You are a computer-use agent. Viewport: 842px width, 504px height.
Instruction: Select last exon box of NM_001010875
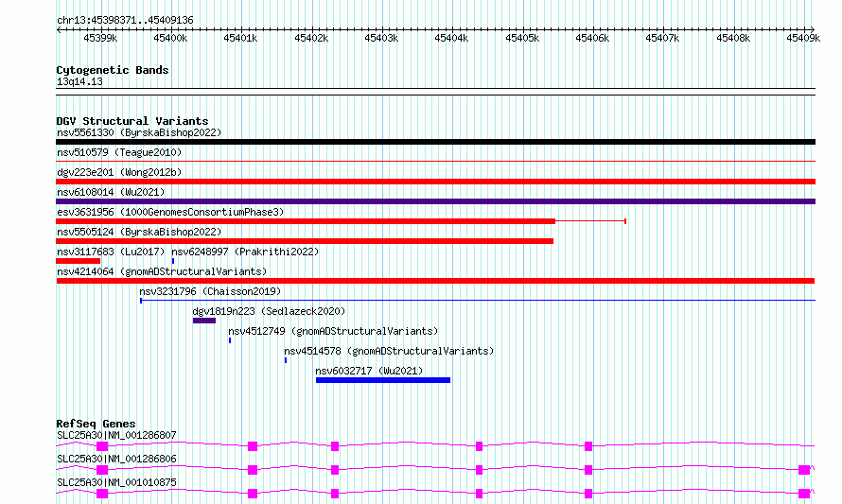click(804, 494)
